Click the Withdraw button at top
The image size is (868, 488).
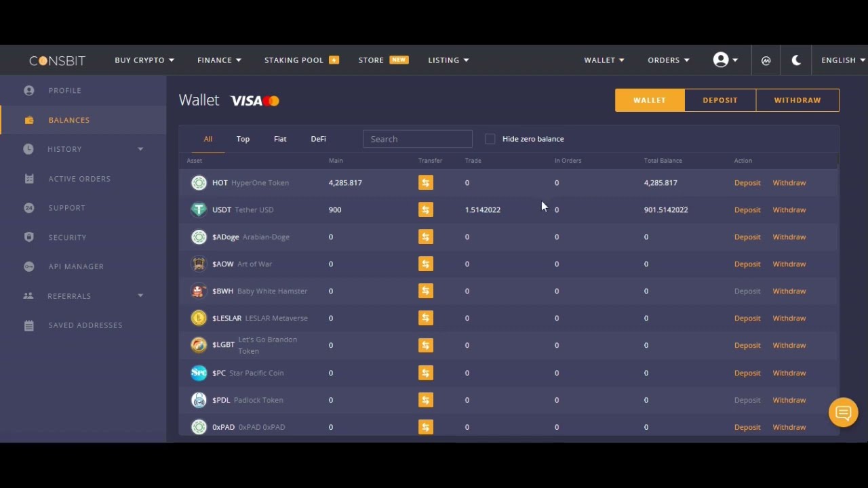tap(797, 100)
